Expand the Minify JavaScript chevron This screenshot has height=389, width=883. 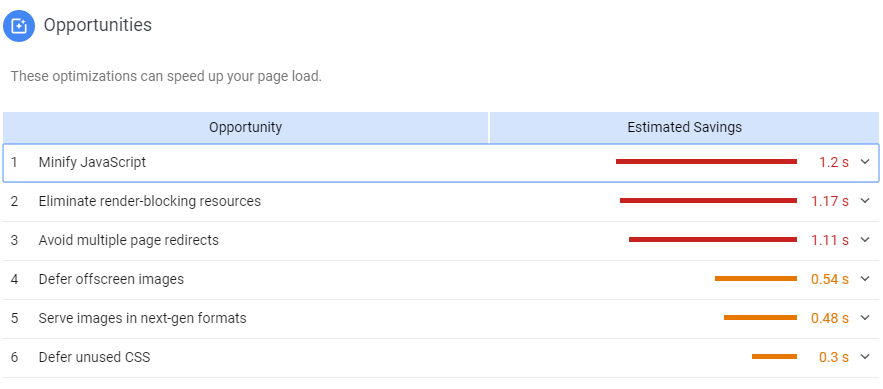(x=866, y=162)
